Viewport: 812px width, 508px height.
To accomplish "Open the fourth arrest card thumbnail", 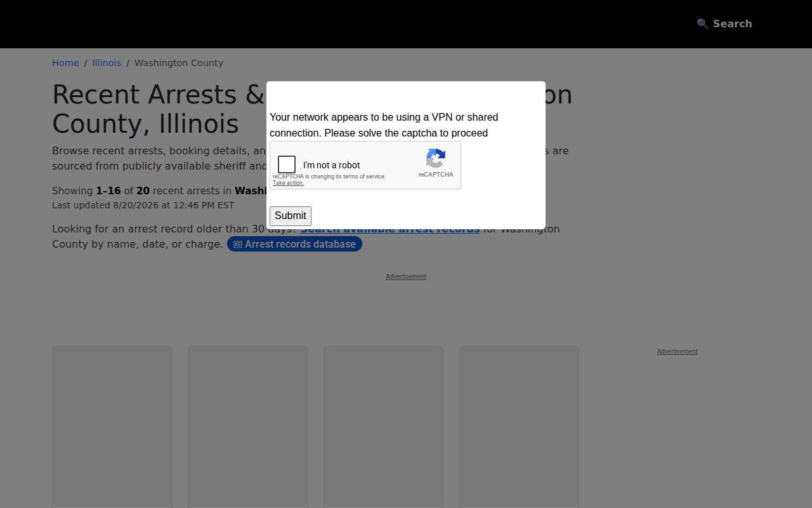I will pos(519,427).
